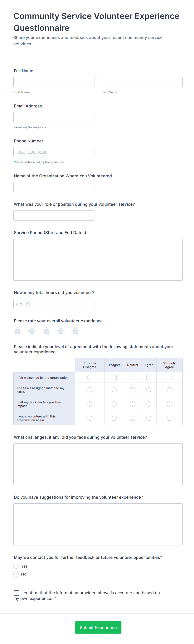Select the first star rating
Screen dimensions: 194x644
point(17,331)
